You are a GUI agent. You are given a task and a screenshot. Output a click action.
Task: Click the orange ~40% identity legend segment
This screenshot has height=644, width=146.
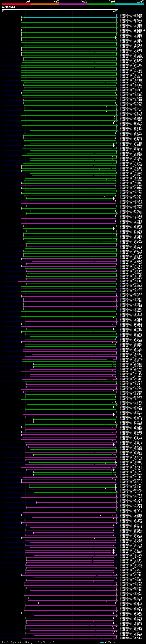(44, 4)
